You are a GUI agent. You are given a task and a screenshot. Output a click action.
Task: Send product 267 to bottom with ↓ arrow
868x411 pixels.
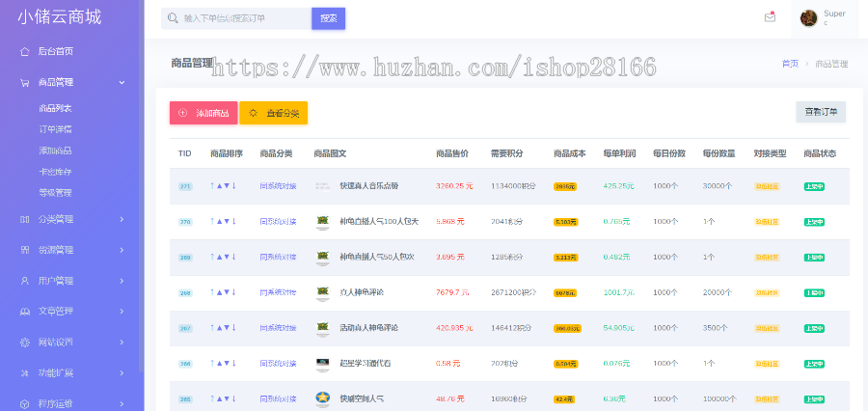pyautogui.click(x=233, y=328)
